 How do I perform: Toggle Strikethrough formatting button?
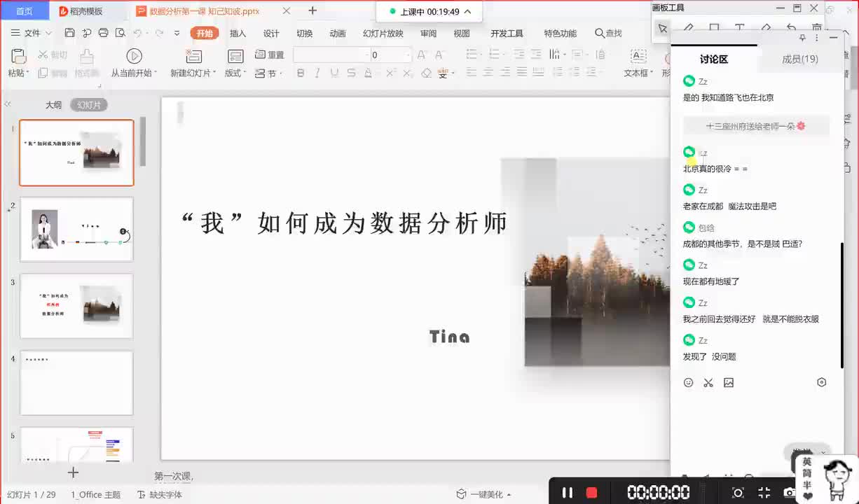[x=351, y=73]
